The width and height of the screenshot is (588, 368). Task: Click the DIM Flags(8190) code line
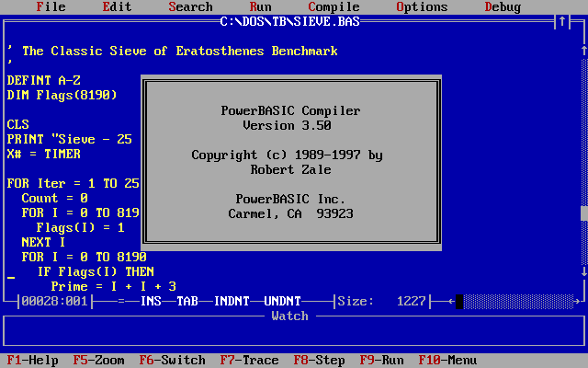click(x=62, y=95)
